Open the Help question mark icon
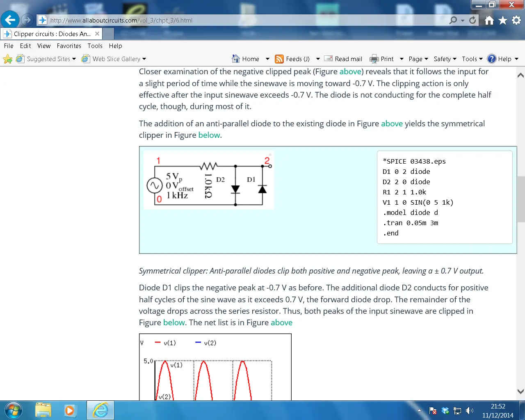This screenshot has height=420, width=525. point(491,59)
